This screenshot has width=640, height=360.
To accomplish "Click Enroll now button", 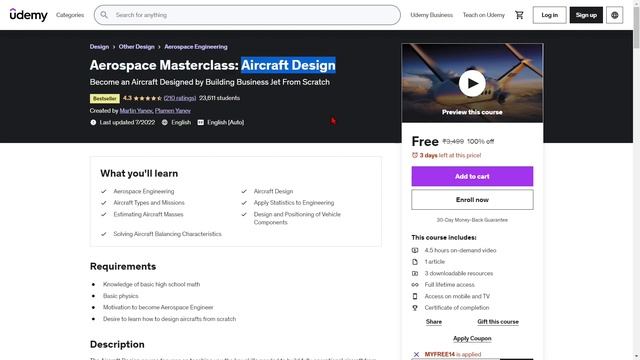I will [472, 200].
